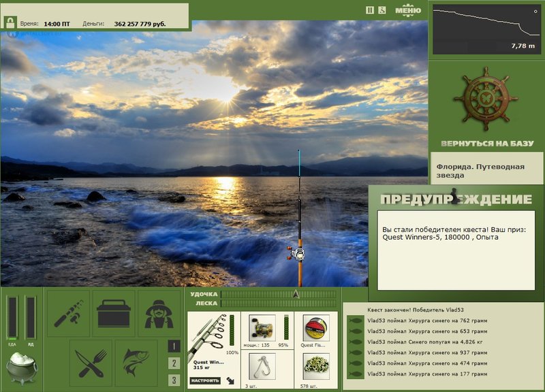The height and width of the screenshot is (392, 545).
Task: Click fish icon beside 177 грамм entry
Action: 356,374
